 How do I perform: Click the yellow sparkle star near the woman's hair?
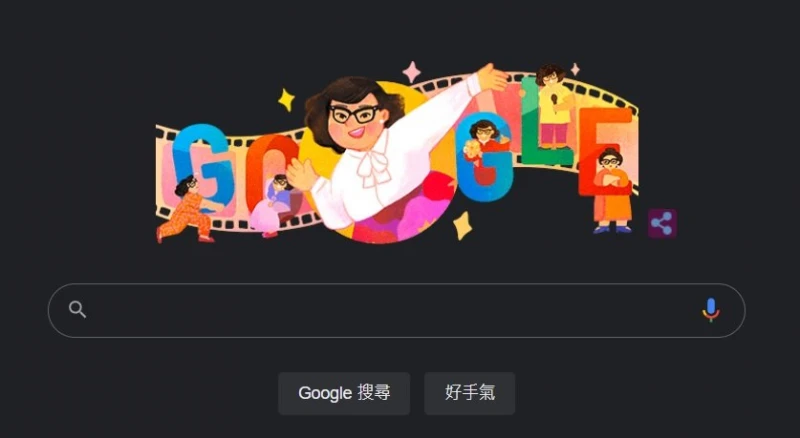[x=286, y=100]
